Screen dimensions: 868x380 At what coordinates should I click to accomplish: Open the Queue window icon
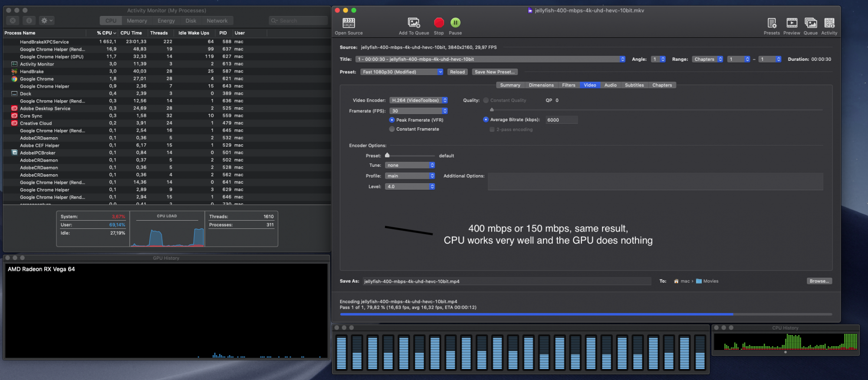coord(810,23)
